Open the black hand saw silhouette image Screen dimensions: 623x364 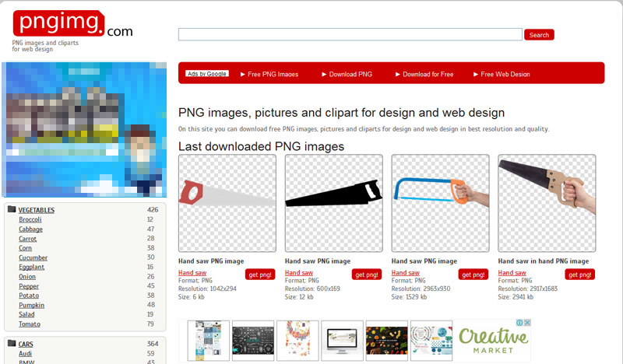(333, 202)
